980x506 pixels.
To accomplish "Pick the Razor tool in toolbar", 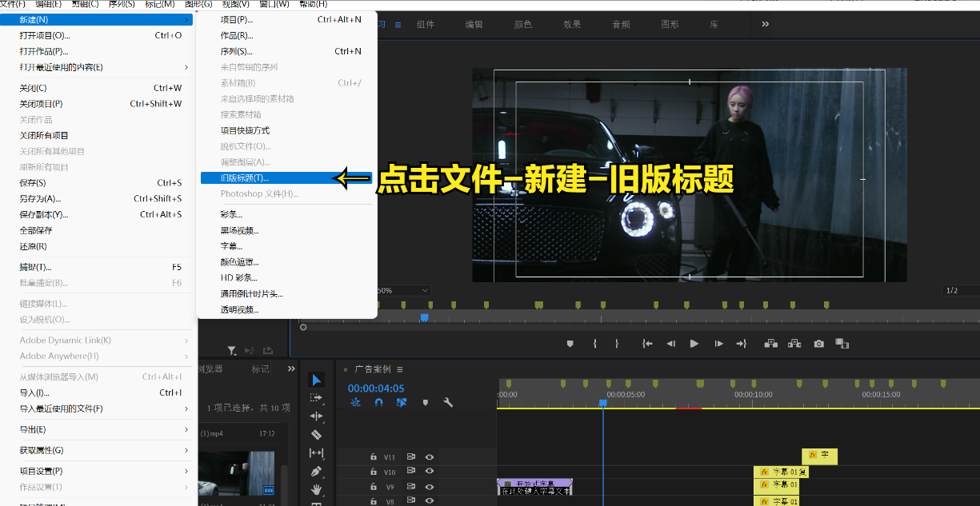I will coord(316,435).
